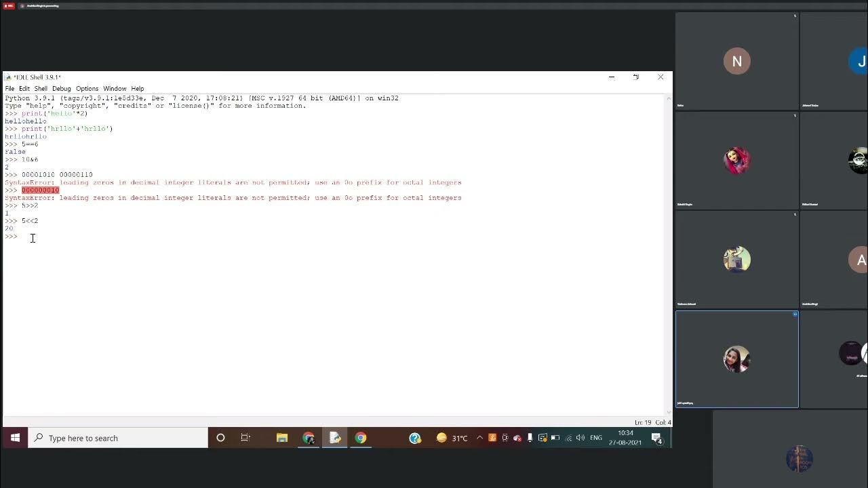
Task: Click the 'hrllohrllo' output line
Action: (x=26, y=136)
